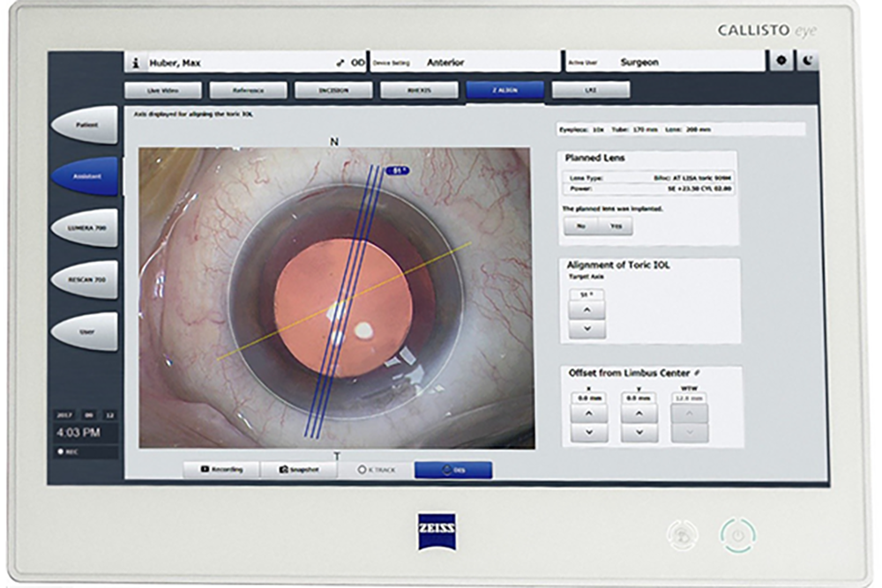Increase the x offset with up arrow

click(x=589, y=413)
